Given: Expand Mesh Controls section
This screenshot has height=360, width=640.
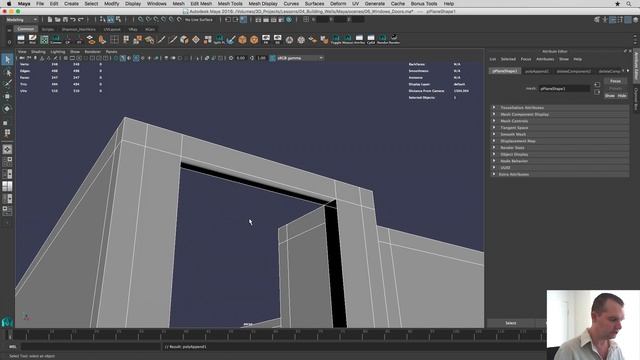Looking at the screenshot, I should coord(560,121).
